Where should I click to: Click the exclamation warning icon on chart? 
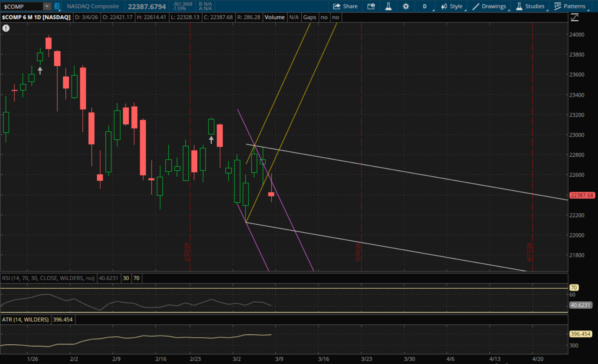click(6, 28)
